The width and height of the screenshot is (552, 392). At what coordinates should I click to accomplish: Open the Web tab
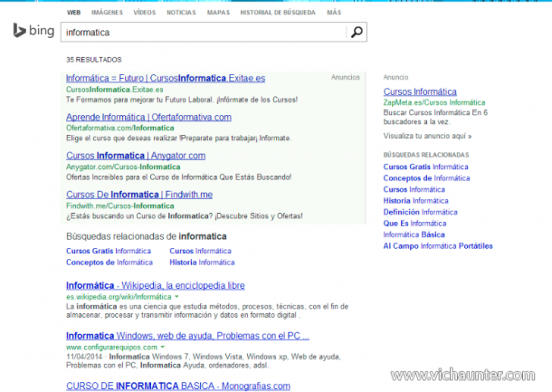(x=73, y=13)
